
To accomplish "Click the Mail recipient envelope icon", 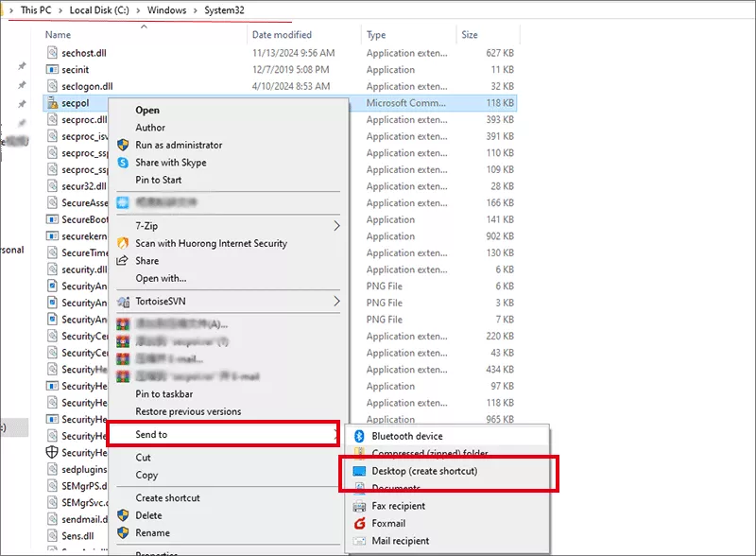I will (359, 541).
